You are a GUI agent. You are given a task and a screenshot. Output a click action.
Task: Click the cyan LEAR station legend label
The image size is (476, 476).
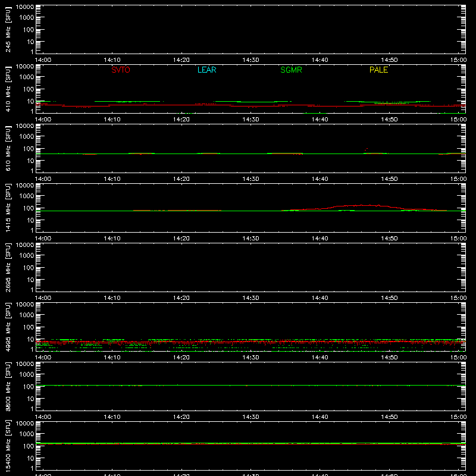[x=206, y=70]
